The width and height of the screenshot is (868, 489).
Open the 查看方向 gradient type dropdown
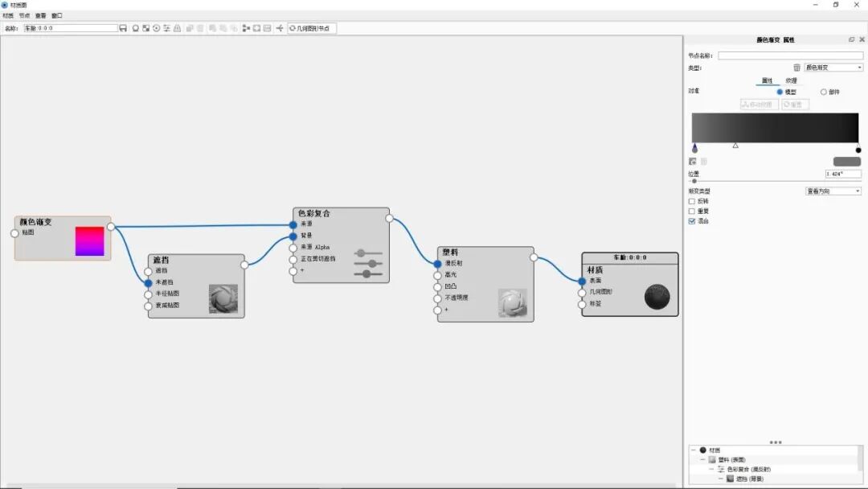(832, 191)
